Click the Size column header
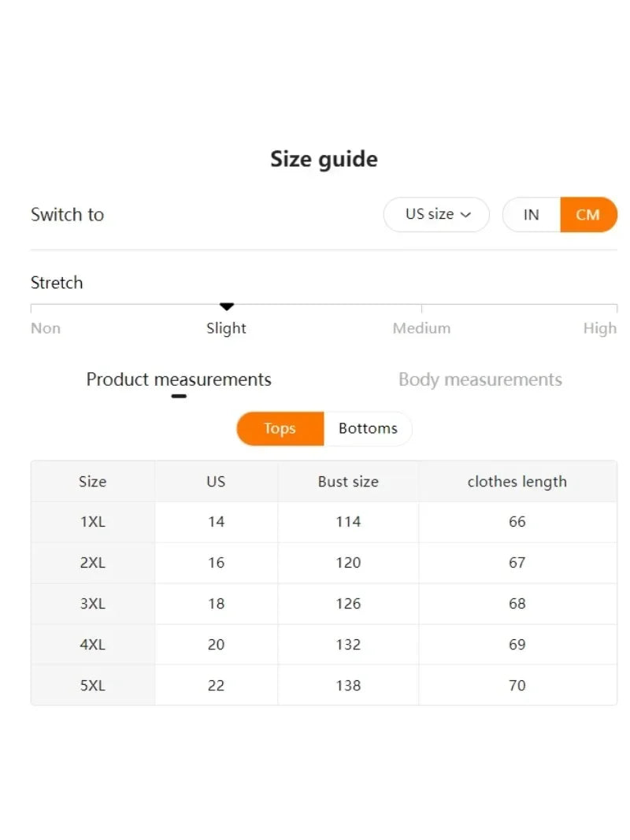The height and width of the screenshot is (840, 630). [x=92, y=482]
